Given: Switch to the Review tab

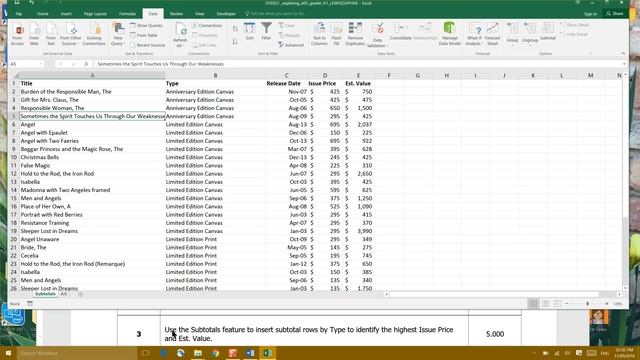Looking at the screenshot, I should 176,14.
